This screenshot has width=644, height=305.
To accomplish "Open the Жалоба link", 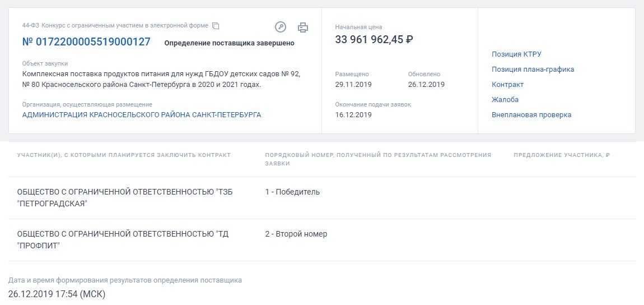I will [505, 100].
